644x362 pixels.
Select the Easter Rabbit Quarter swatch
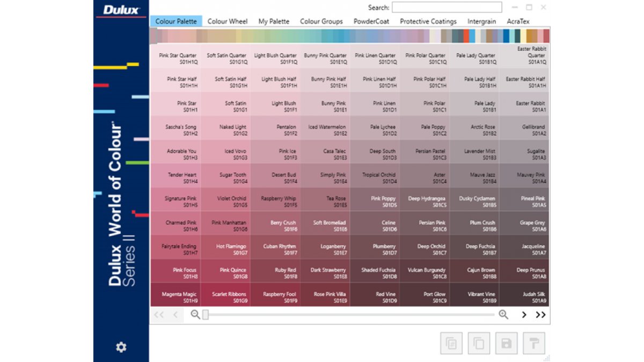[524, 56]
